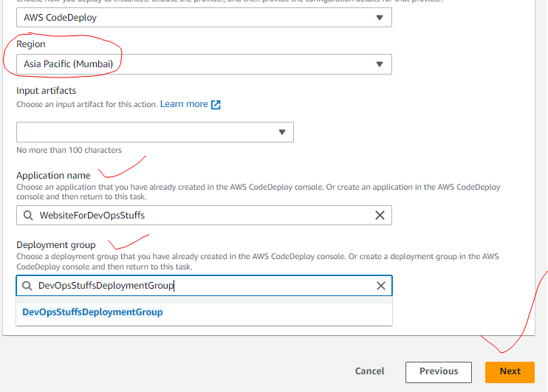
Task: Clear the Deployment group field with X
Action: click(x=381, y=286)
